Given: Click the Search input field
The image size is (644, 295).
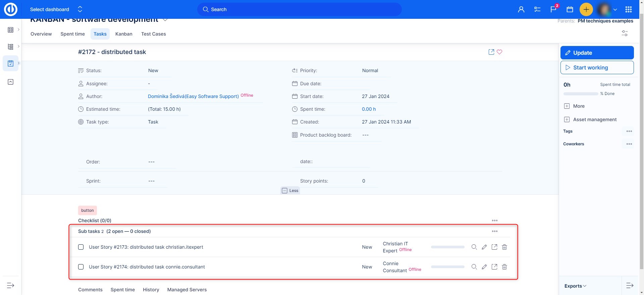Looking at the screenshot, I should [x=299, y=9].
